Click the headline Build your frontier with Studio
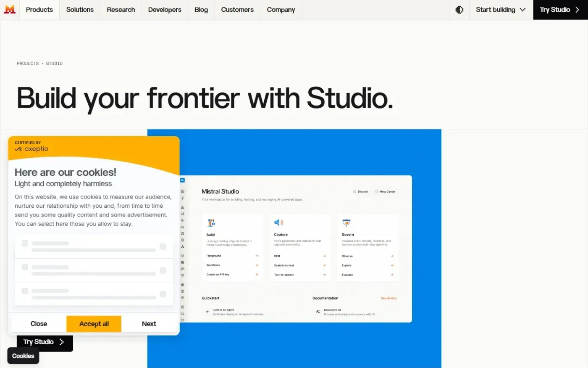The image size is (588, 368). [x=205, y=98]
